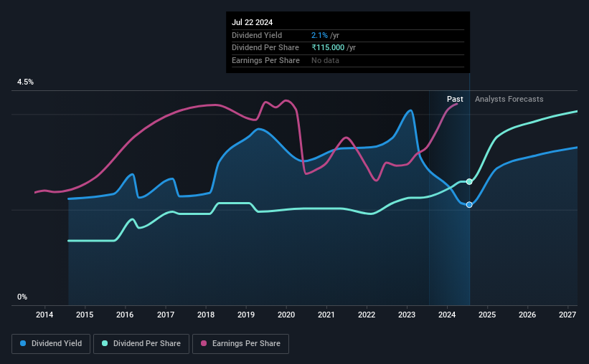Click the 2.1% dividend yield value in tooltip

pyautogui.click(x=319, y=35)
